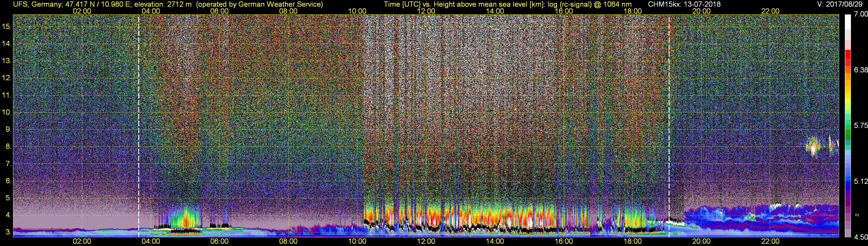Viewport: 868px width, 246px height.
Task: Click '10:00' on the bottom time axis
Action: pyautogui.click(x=357, y=241)
